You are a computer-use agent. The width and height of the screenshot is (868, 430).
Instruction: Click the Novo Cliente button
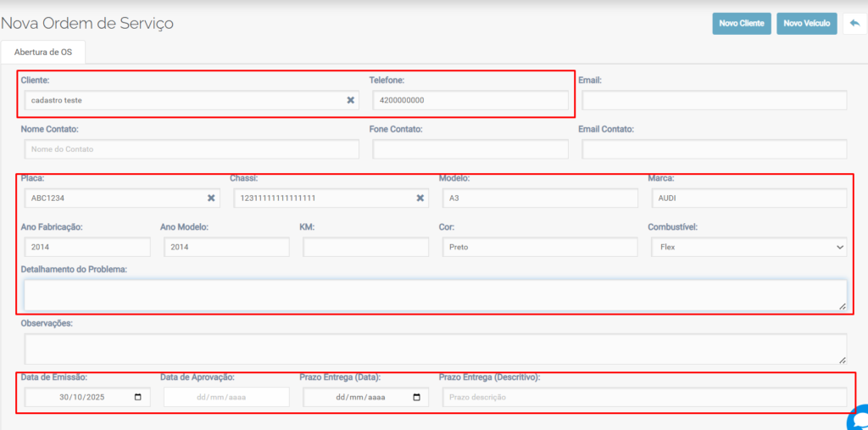pyautogui.click(x=741, y=24)
